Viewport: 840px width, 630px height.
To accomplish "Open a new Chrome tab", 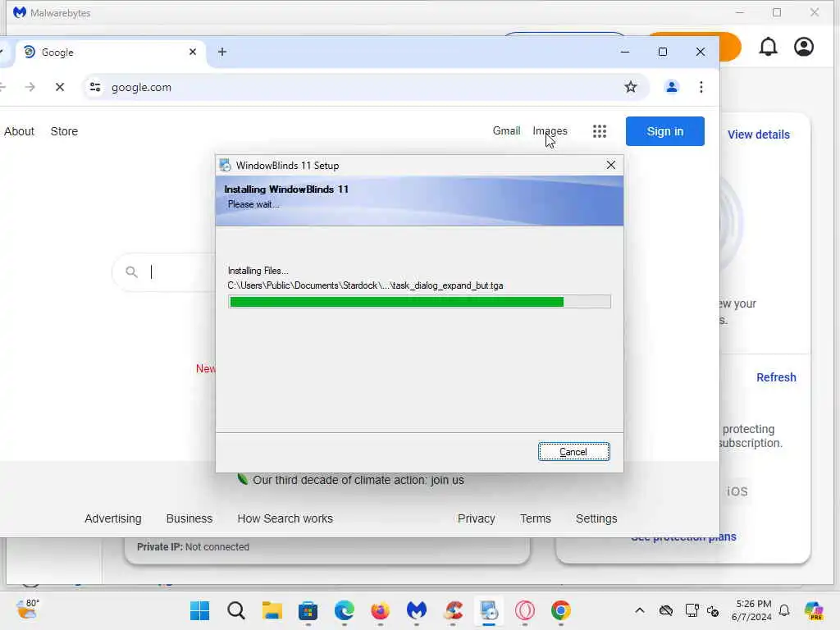I will pyautogui.click(x=222, y=52).
